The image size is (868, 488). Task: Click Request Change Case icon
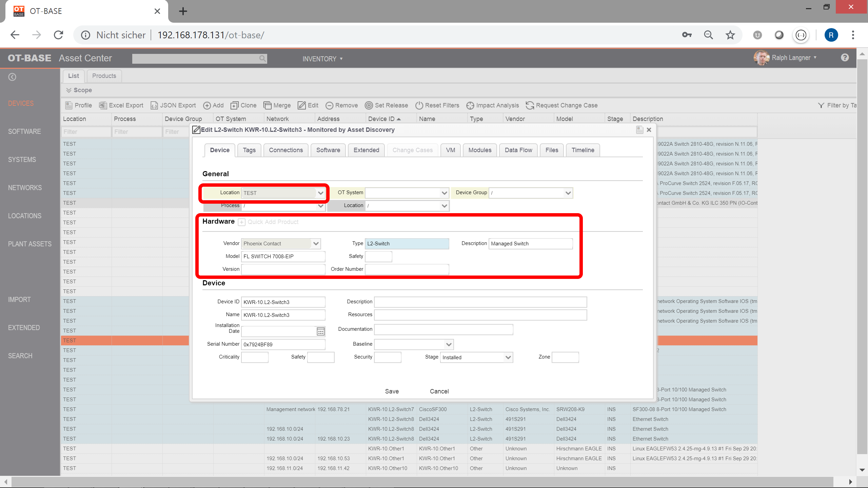[530, 105]
